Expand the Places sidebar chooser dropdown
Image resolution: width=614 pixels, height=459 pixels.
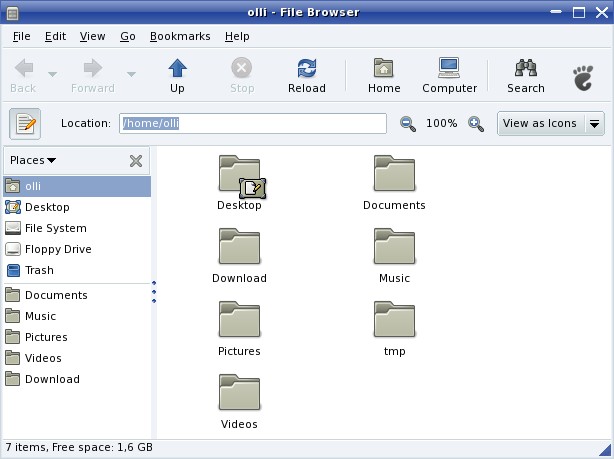[x=33, y=160]
